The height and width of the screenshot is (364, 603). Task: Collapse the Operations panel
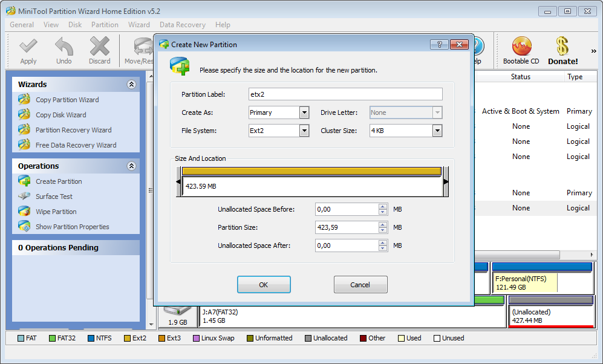click(x=131, y=166)
